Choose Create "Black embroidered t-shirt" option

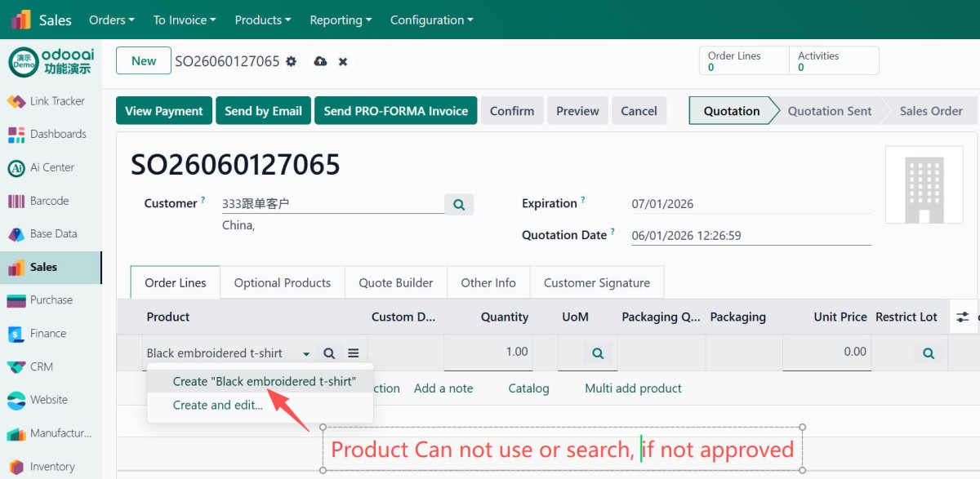[260, 381]
